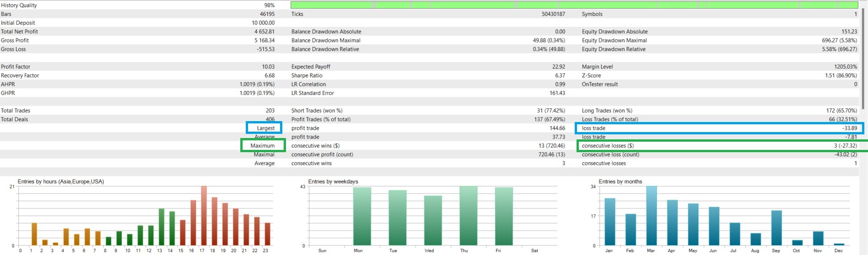
Task: Click the Mon bar in the weekdays chart
Action: [362, 216]
